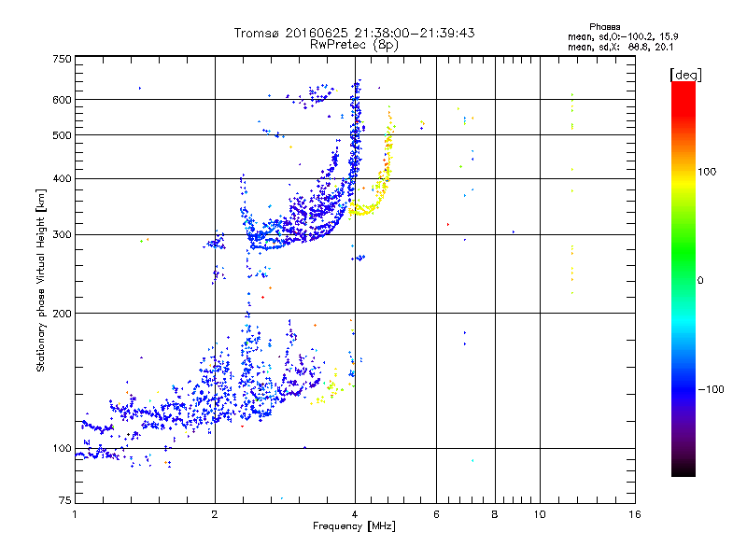Click the y-axis tick label '100'
Image resolution: width=747 pixels, height=560 pixels.
click(x=62, y=449)
